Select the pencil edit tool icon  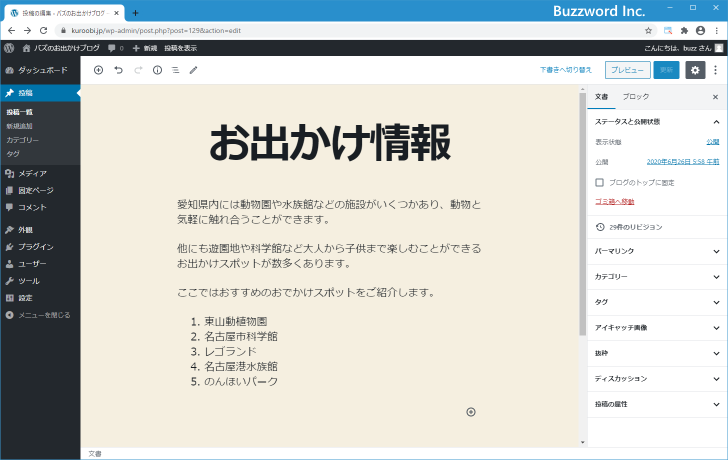(x=194, y=70)
